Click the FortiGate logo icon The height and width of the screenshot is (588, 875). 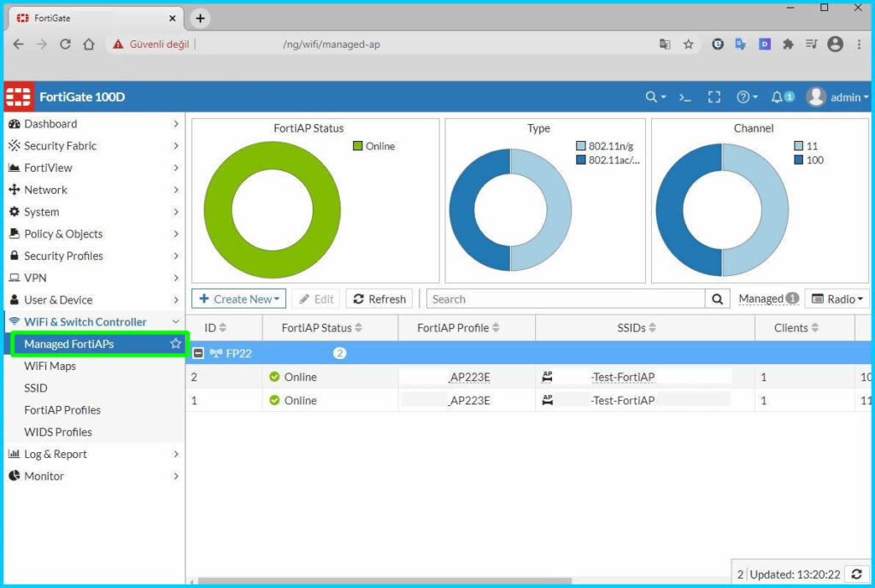click(x=19, y=97)
